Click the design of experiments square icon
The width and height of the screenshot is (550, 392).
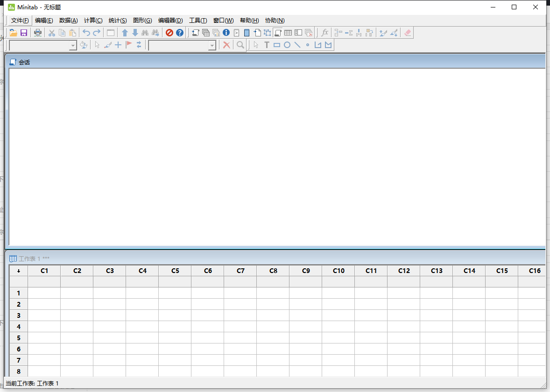267,33
